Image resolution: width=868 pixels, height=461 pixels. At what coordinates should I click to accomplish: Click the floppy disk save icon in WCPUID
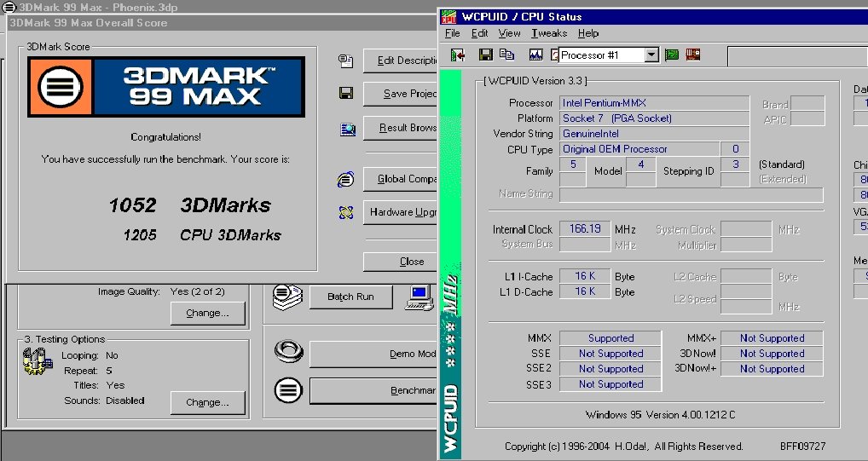pyautogui.click(x=485, y=55)
